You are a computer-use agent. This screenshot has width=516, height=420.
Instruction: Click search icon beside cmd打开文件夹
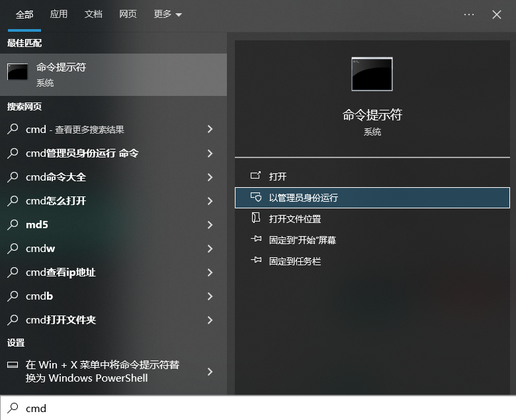point(13,319)
